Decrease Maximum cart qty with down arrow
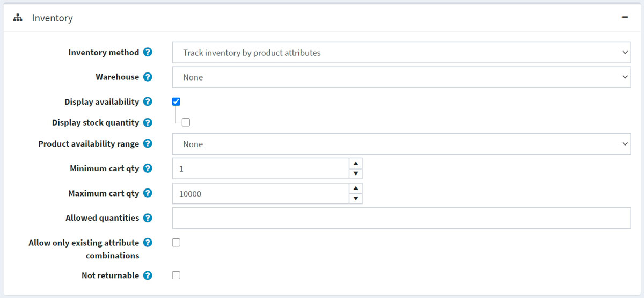 click(x=355, y=199)
